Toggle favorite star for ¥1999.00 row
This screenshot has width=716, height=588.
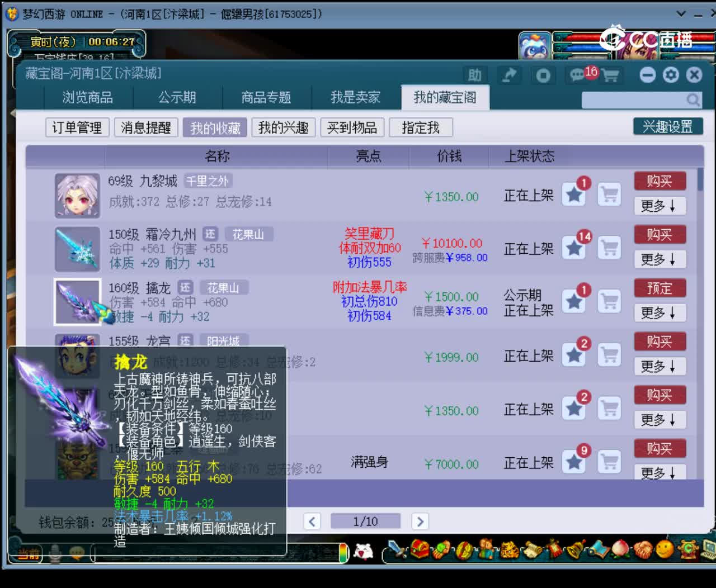coord(574,355)
